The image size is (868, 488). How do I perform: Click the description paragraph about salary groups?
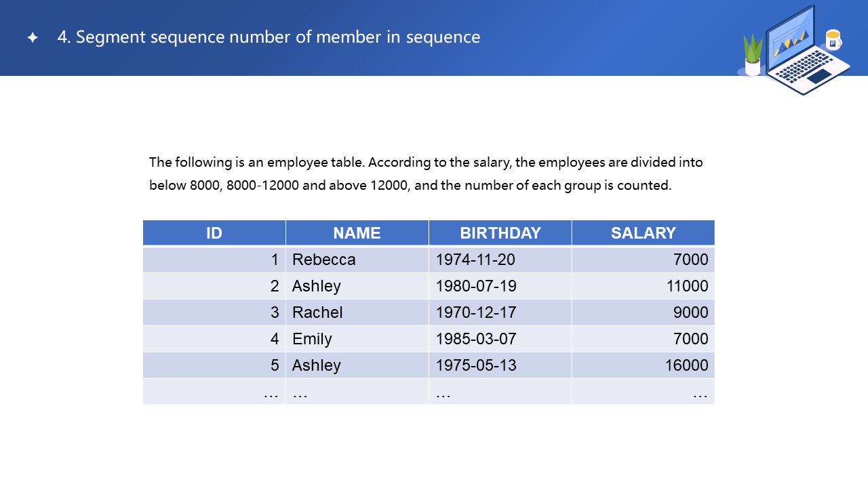(x=426, y=174)
